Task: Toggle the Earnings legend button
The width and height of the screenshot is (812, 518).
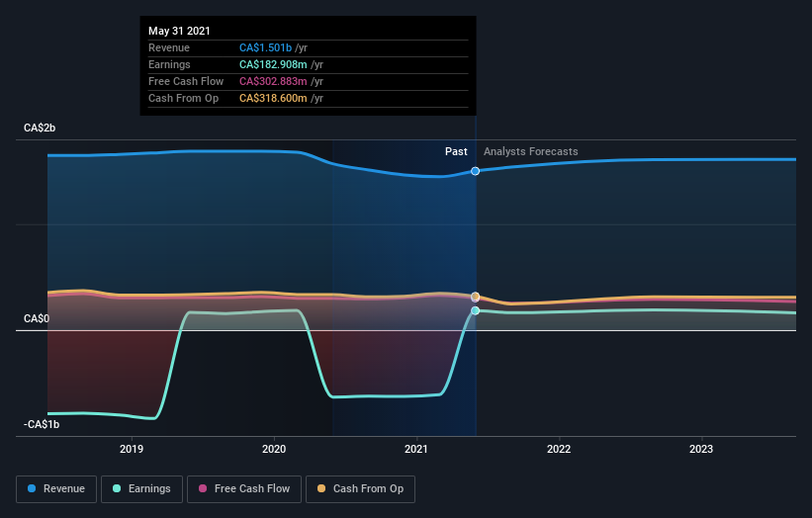Action: (x=141, y=489)
